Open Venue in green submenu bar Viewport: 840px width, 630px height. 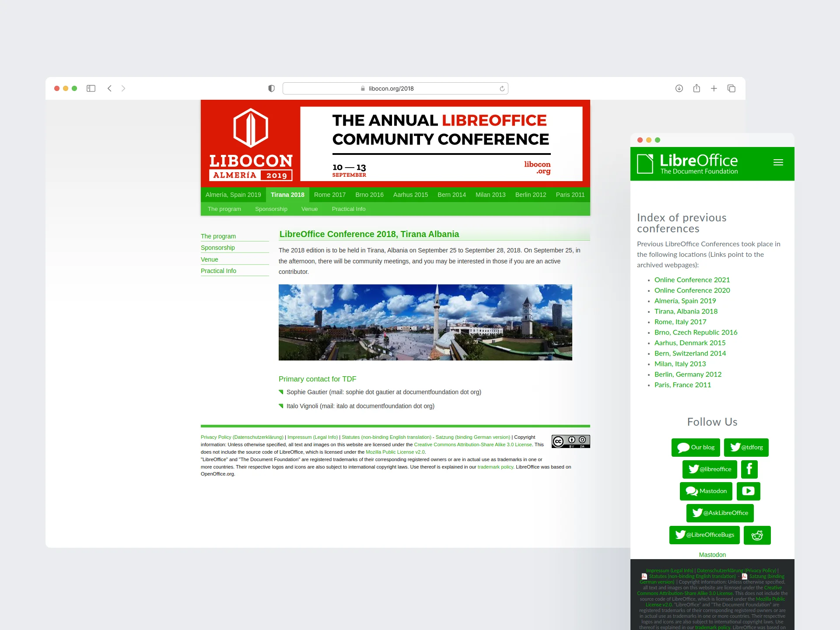(310, 209)
